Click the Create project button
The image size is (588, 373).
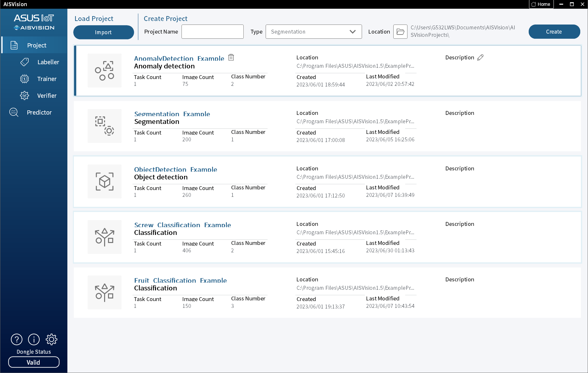click(x=554, y=32)
